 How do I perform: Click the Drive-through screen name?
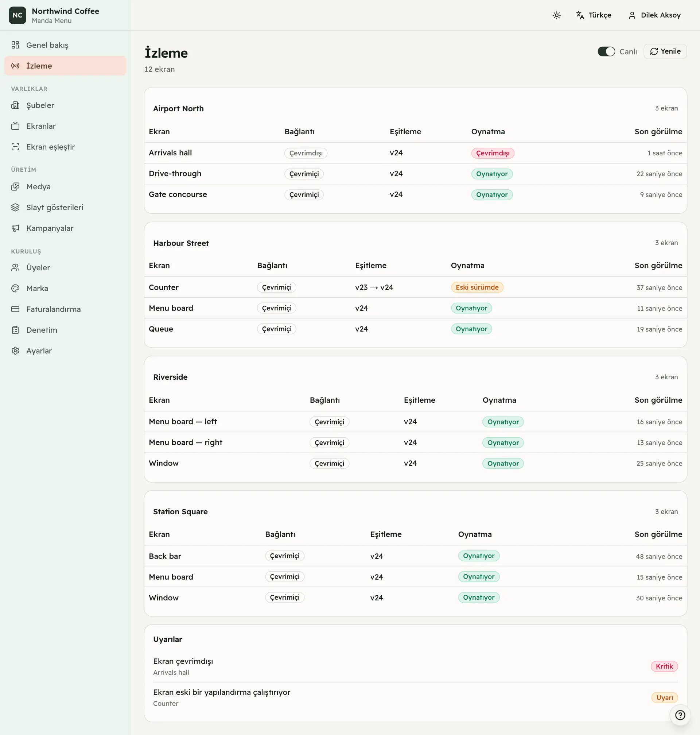pyautogui.click(x=175, y=174)
